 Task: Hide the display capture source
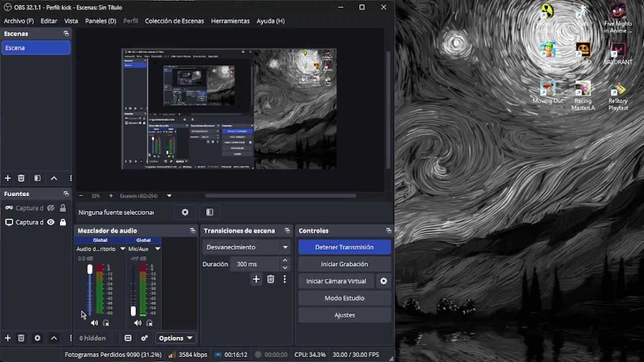[x=51, y=222]
